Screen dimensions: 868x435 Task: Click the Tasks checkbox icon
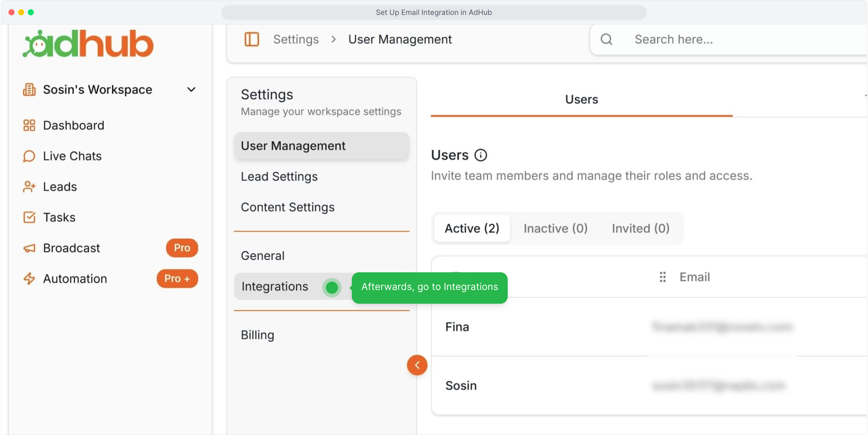pos(29,217)
